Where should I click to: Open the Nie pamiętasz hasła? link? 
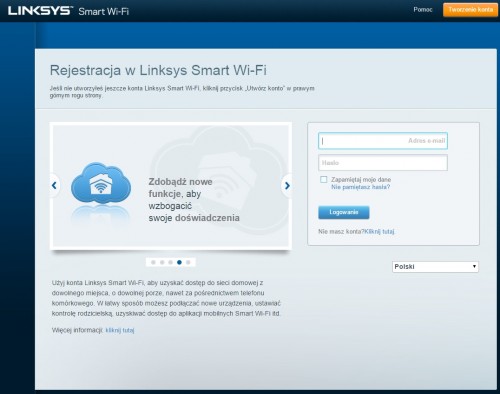coord(360,187)
